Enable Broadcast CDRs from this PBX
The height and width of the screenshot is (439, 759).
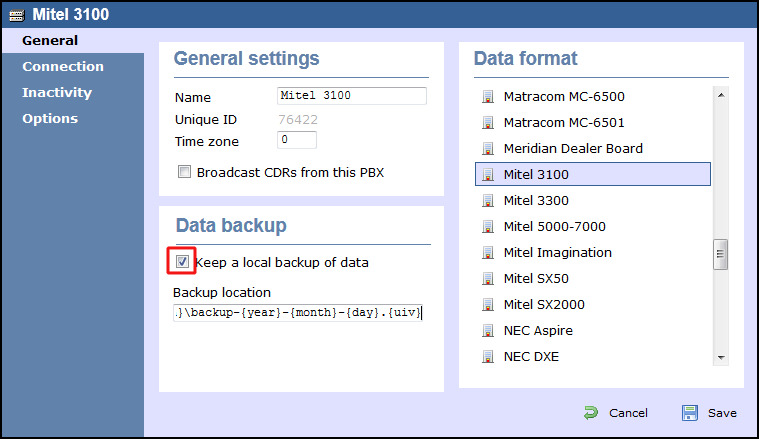[184, 172]
